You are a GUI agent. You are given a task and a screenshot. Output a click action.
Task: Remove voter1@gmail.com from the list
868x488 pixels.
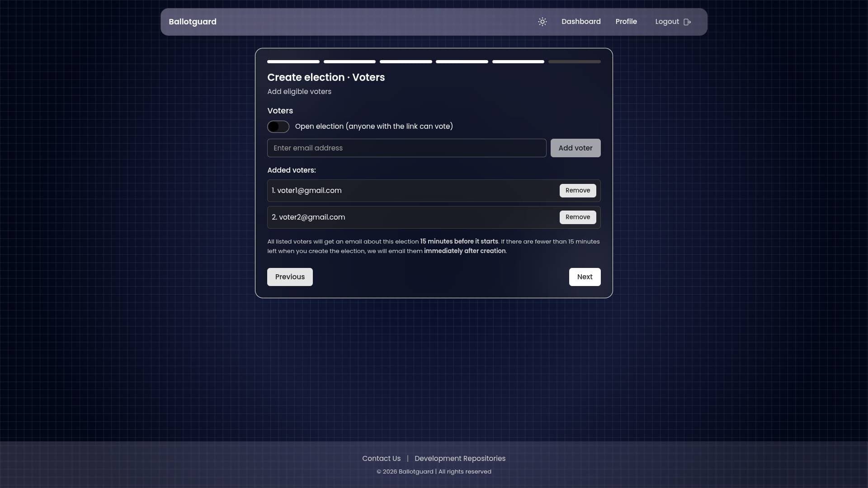pos(577,190)
